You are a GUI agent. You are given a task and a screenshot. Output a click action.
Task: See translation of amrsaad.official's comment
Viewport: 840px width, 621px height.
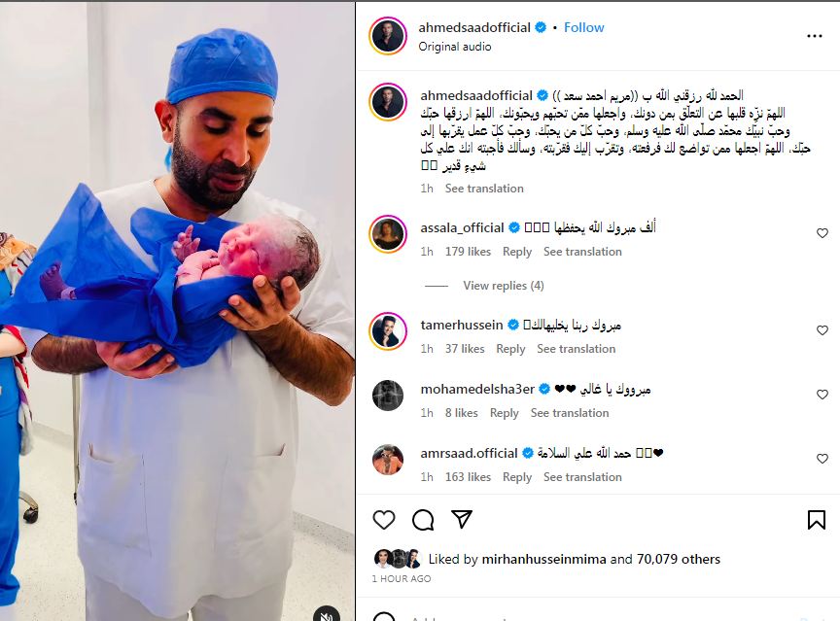coord(582,477)
